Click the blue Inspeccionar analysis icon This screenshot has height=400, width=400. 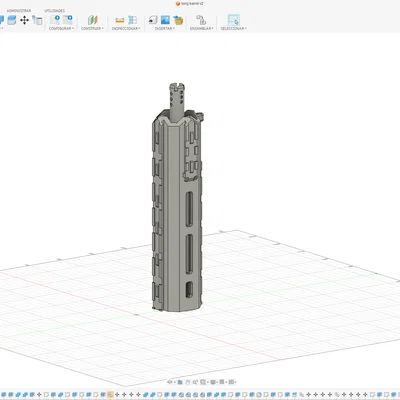[x=132, y=20]
